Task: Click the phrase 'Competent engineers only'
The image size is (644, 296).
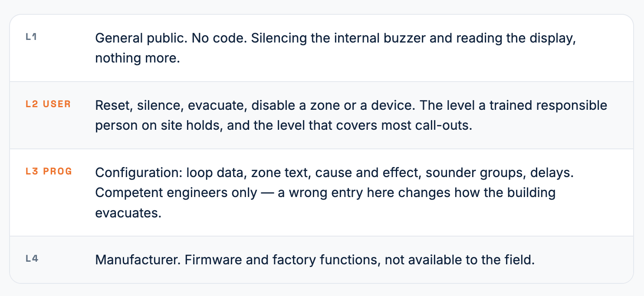Action: [176, 193]
